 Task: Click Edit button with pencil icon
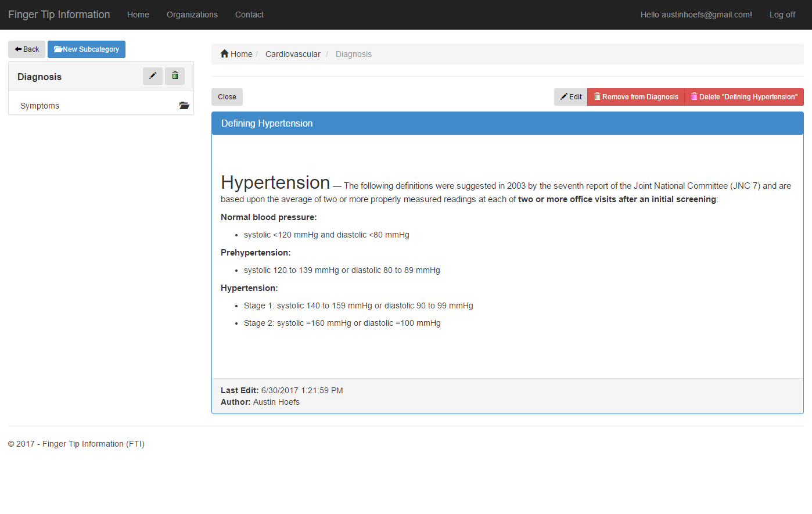(x=570, y=97)
